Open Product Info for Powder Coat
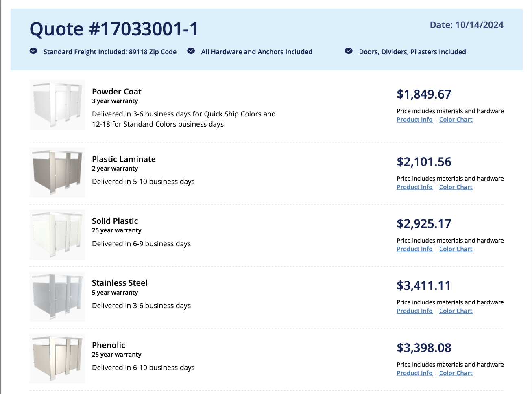Viewport: 532px width, 394px height. 414,120
